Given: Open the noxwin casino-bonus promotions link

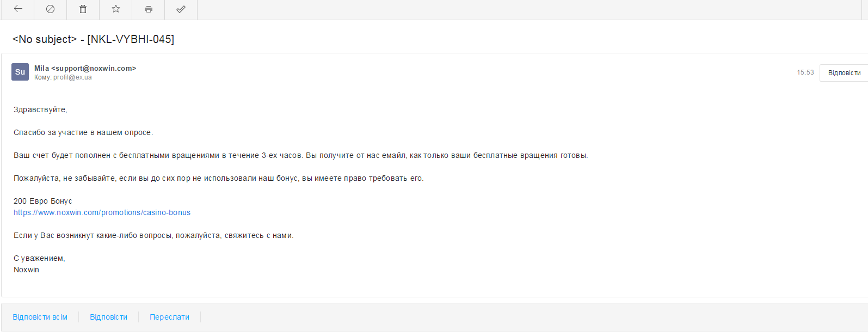Looking at the screenshot, I should click(102, 212).
